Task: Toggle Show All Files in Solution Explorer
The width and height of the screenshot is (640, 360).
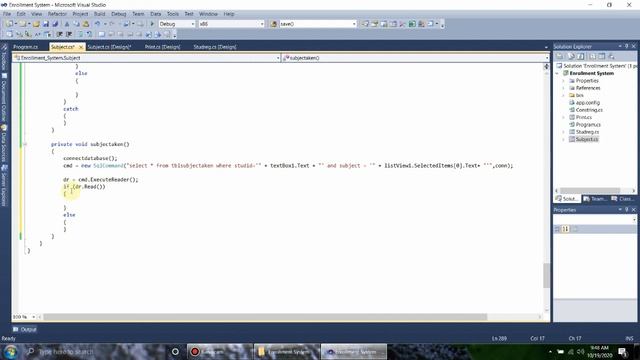Action: tap(571, 56)
